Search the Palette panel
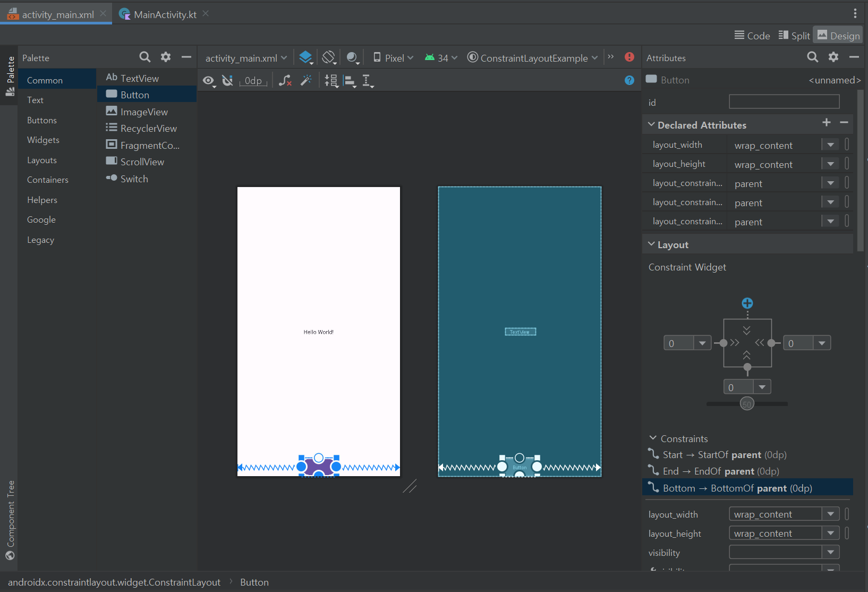This screenshot has width=868, height=592. point(144,57)
